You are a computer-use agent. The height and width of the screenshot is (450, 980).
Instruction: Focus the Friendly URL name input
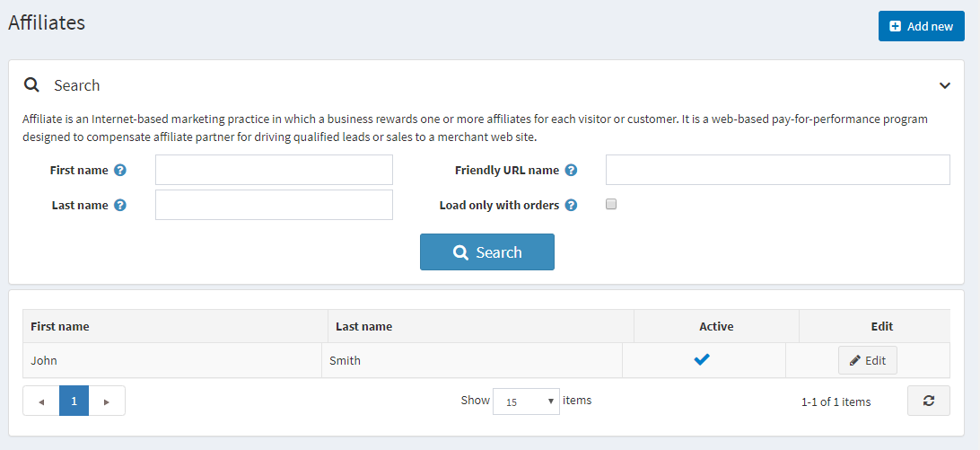point(777,170)
